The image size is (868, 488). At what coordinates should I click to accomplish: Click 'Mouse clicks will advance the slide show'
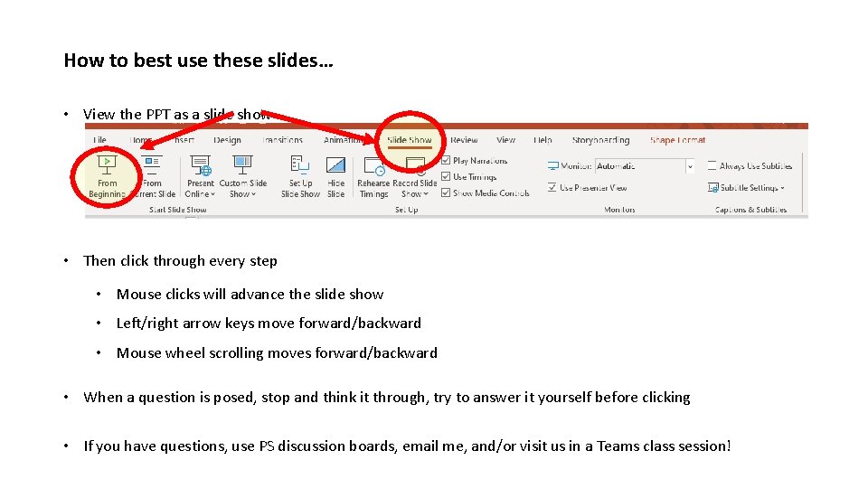(250, 294)
